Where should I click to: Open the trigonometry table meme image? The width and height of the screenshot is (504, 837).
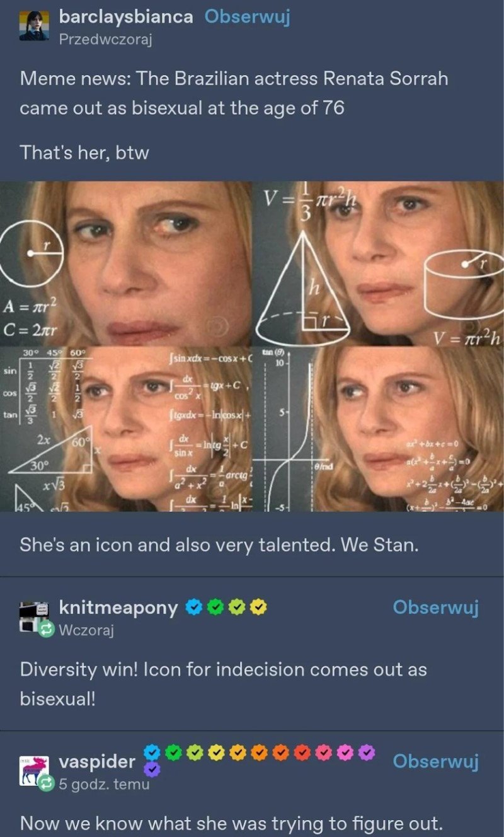click(125, 429)
